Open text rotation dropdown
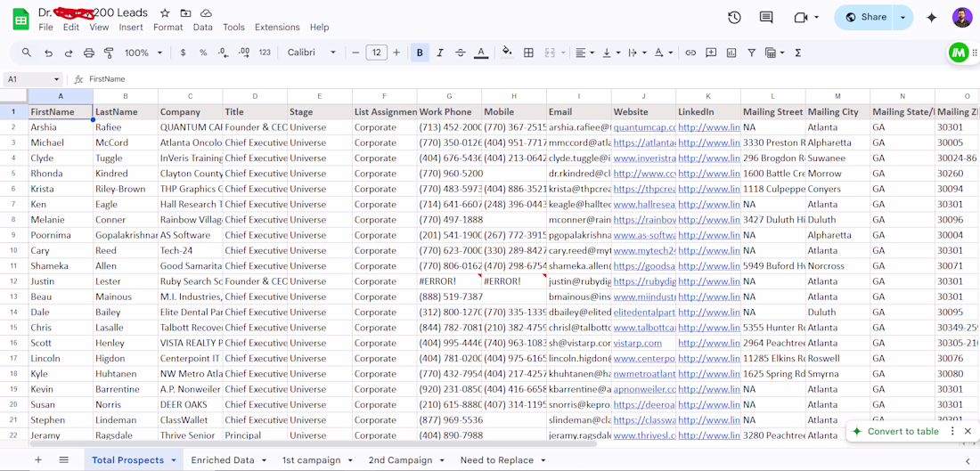Screen dimensions: 980x471 click(x=663, y=53)
